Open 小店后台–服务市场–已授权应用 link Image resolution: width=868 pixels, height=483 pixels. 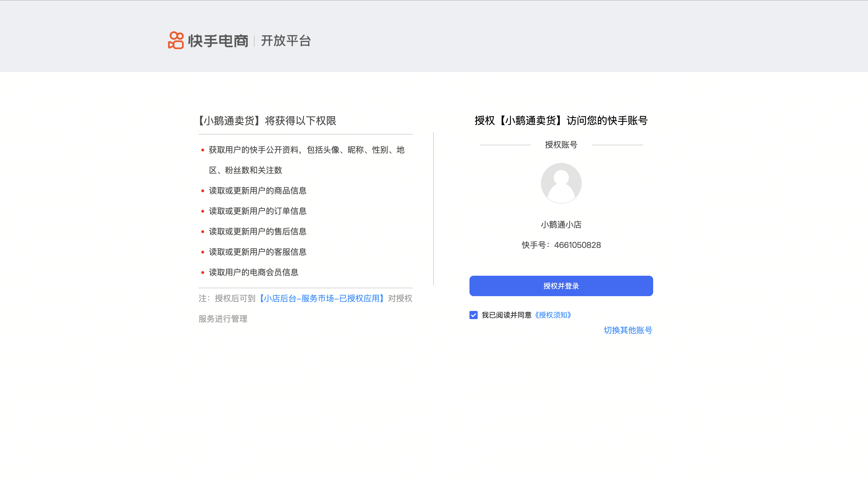321,298
